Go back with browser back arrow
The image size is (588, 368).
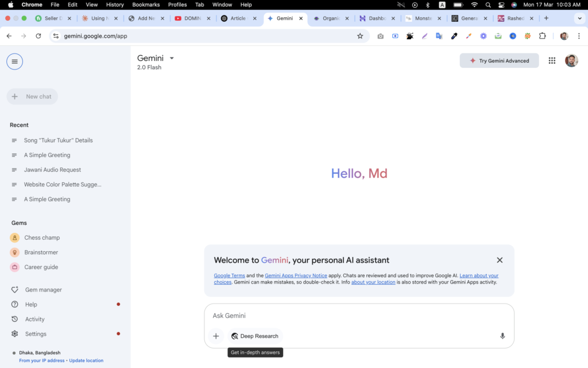click(x=9, y=36)
